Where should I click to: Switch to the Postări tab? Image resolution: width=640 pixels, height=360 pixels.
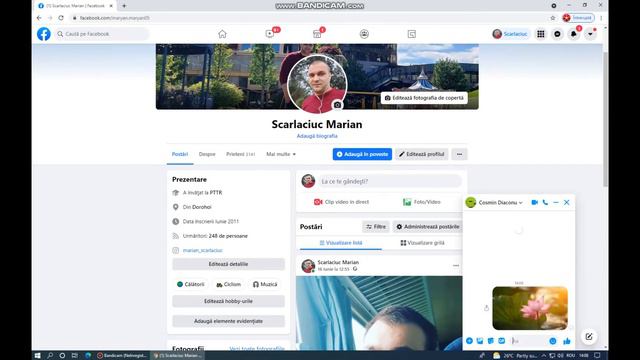180,154
